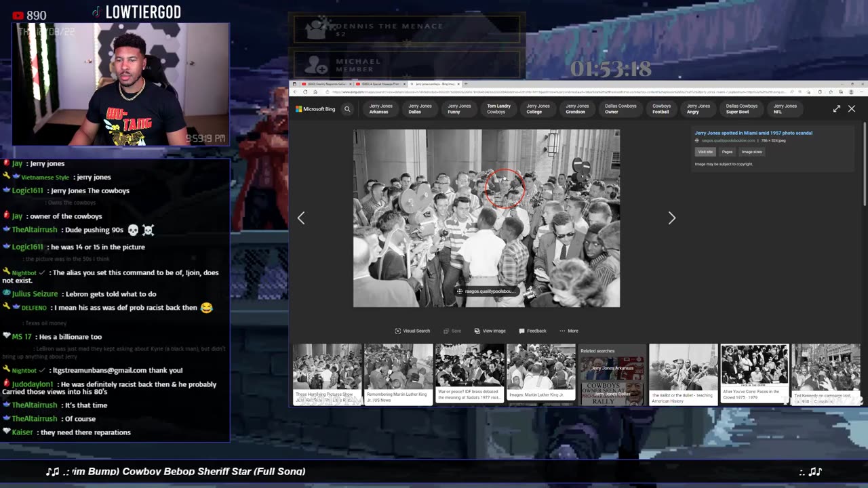Click the Logic1611 'Jerry Jones The cowboys' message

click(x=70, y=191)
